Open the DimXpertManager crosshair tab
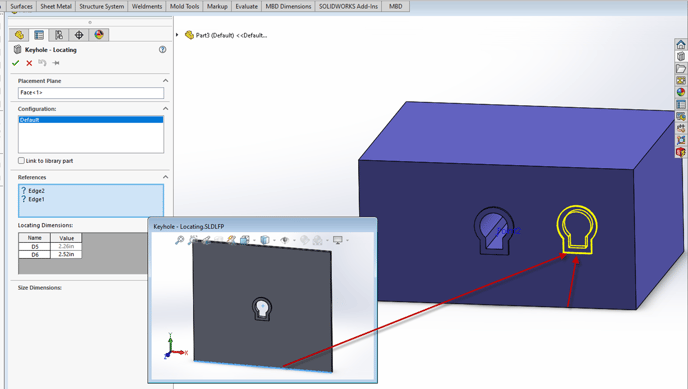 pyautogui.click(x=79, y=35)
